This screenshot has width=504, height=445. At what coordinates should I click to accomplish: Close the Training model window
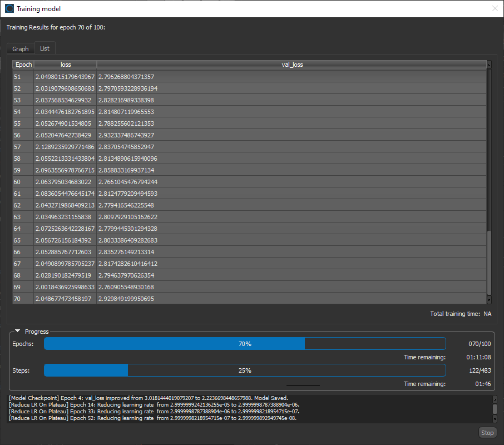[x=495, y=9]
